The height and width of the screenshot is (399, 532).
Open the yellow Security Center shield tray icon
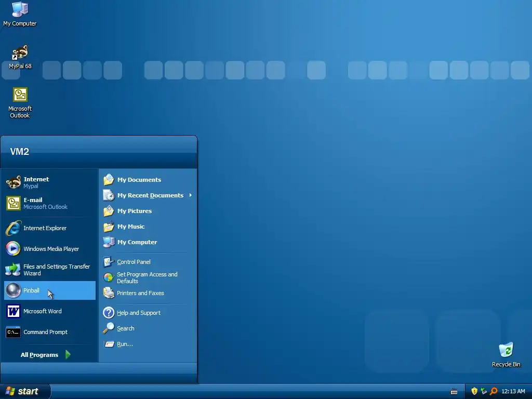tap(474, 391)
